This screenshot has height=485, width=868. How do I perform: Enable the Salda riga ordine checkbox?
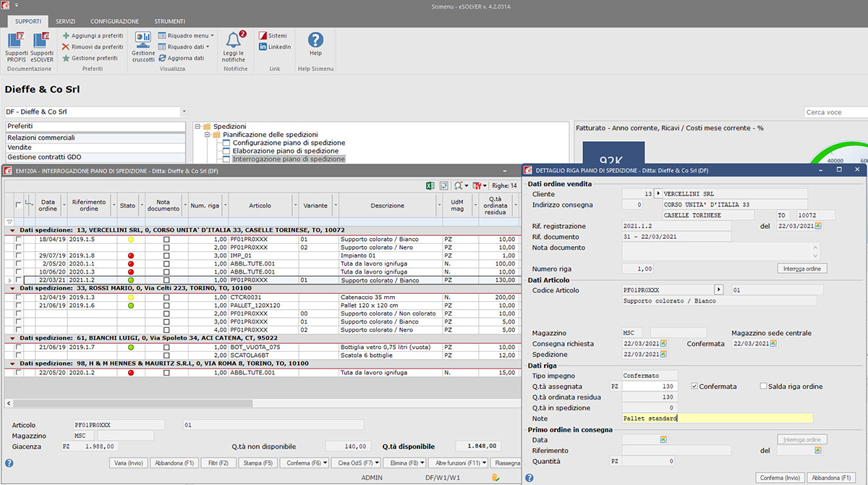pos(764,387)
